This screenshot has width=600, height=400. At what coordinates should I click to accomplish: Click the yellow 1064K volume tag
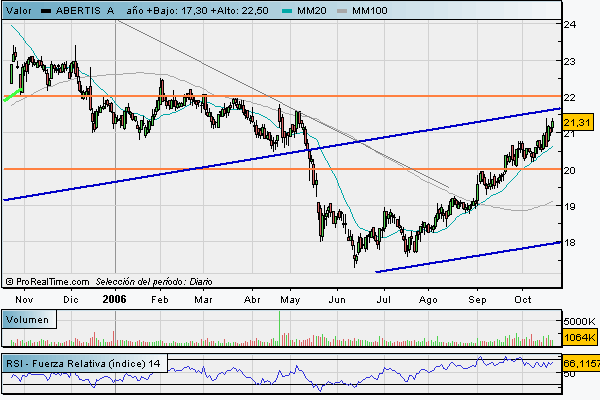[x=580, y=337]
